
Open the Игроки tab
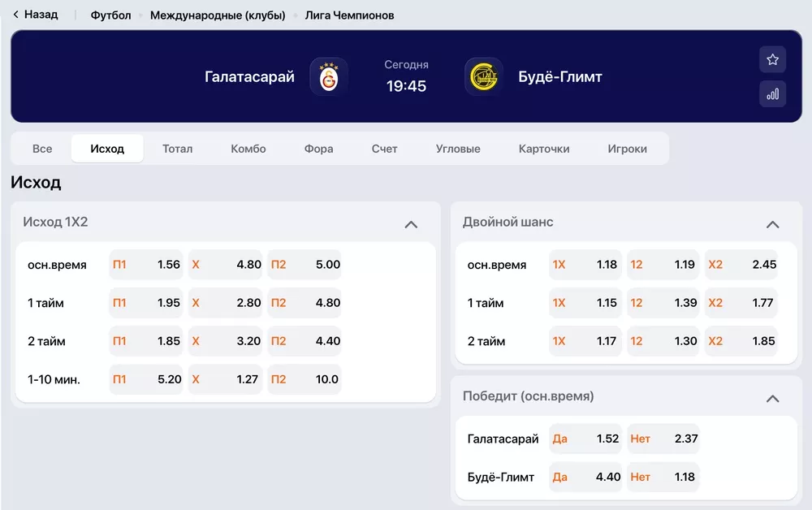point(627,149)
